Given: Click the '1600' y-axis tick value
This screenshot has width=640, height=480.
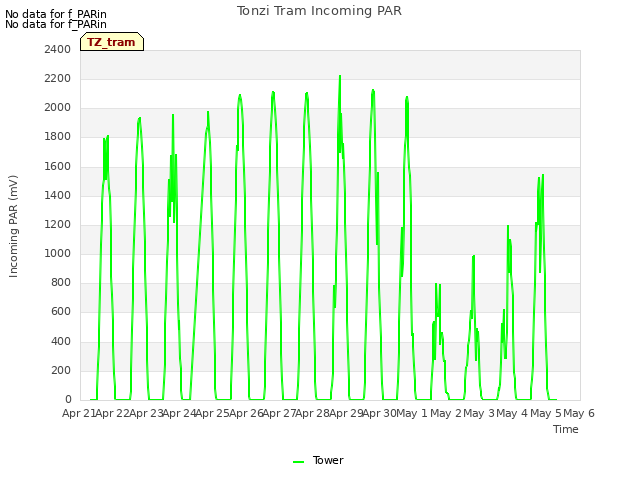Looking at the screenshot, I should click(x=58, y=167).
